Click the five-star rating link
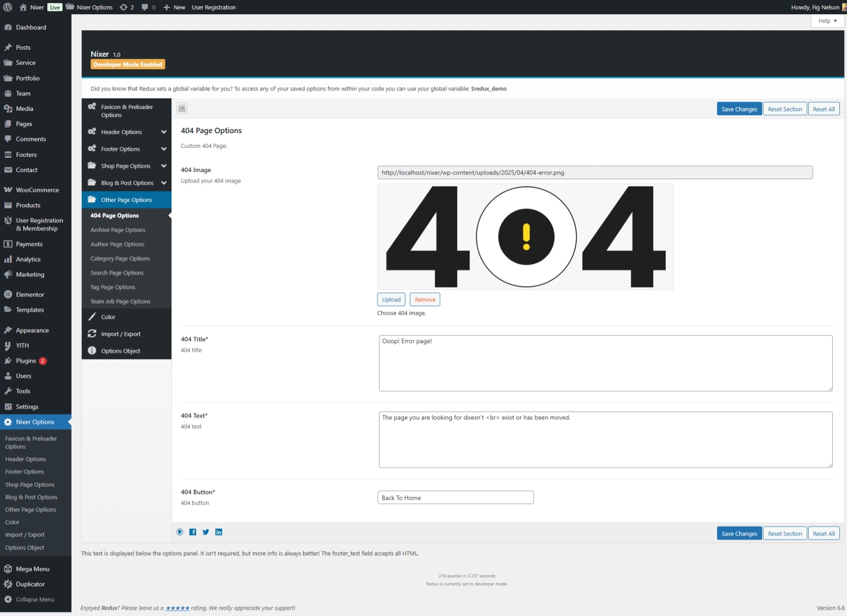This screenshot has height=616, width=847. click(x=177, y=608)
